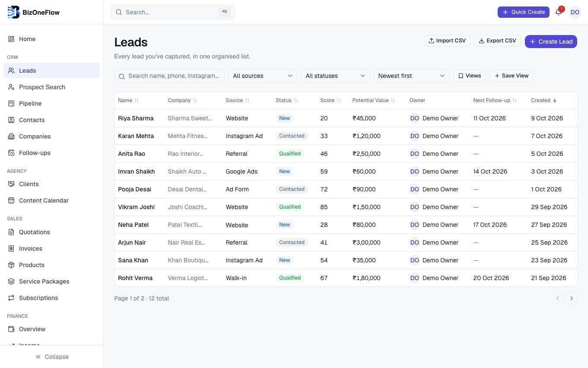This screenshot has height=368, width=588.
Task: Click the Content Calendar icon
Action: click(x=11, y=200)
